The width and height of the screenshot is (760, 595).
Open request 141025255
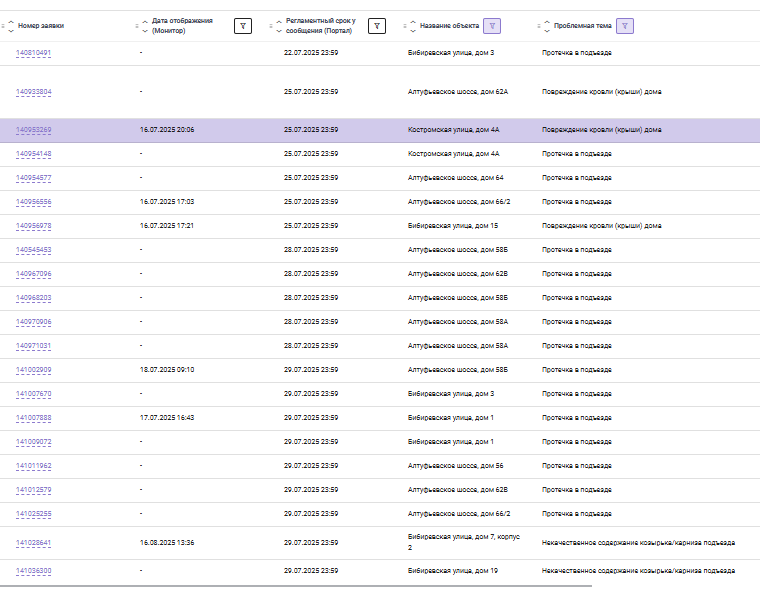click(33, 514)
